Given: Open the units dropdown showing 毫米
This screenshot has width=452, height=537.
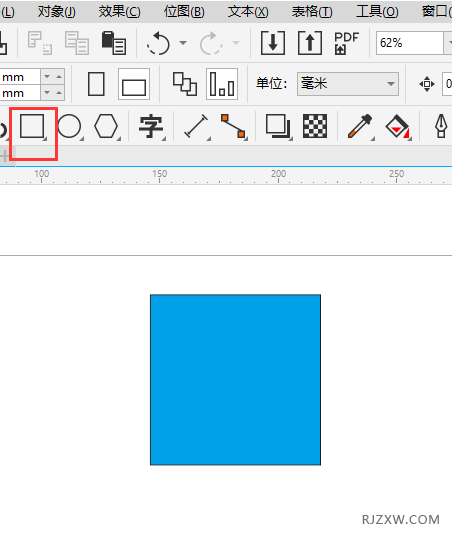Looking at the screenshot, I should (348, 84).
